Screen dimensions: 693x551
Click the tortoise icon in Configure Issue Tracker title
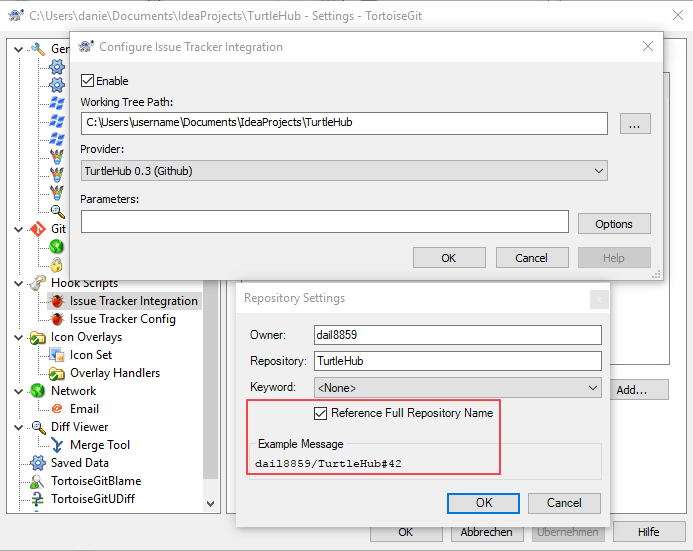click(x=86, y=46)
